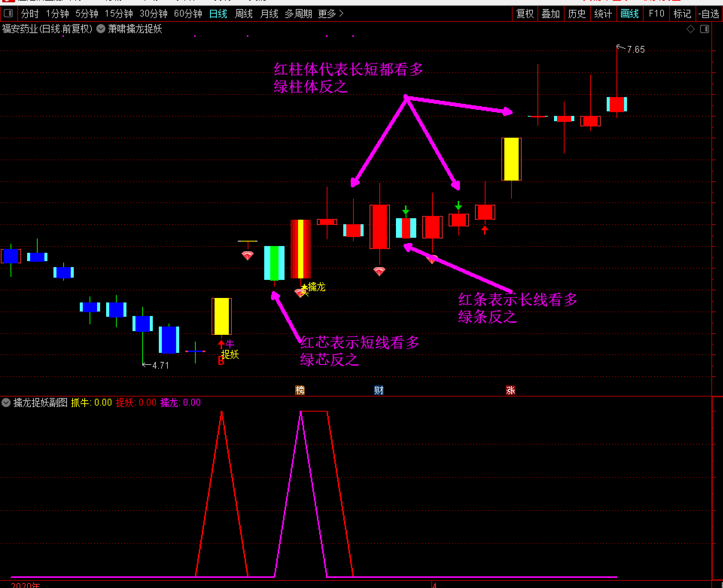The image size is (723, 588).
Task: Open the F10 company info
Action: coord(656,14)
